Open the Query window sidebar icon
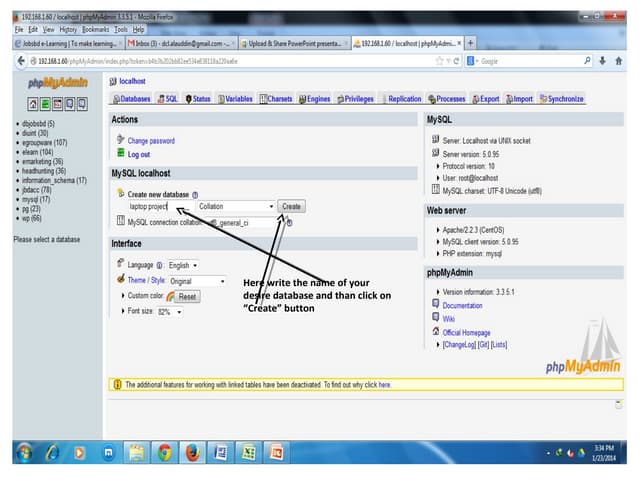640x480 pixels. tap(55, 104)
